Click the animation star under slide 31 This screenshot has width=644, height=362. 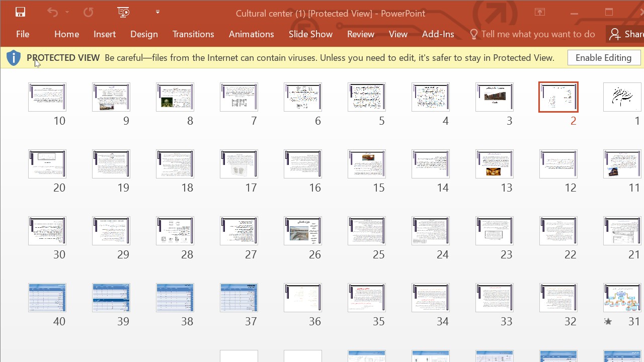click(608, 321)
